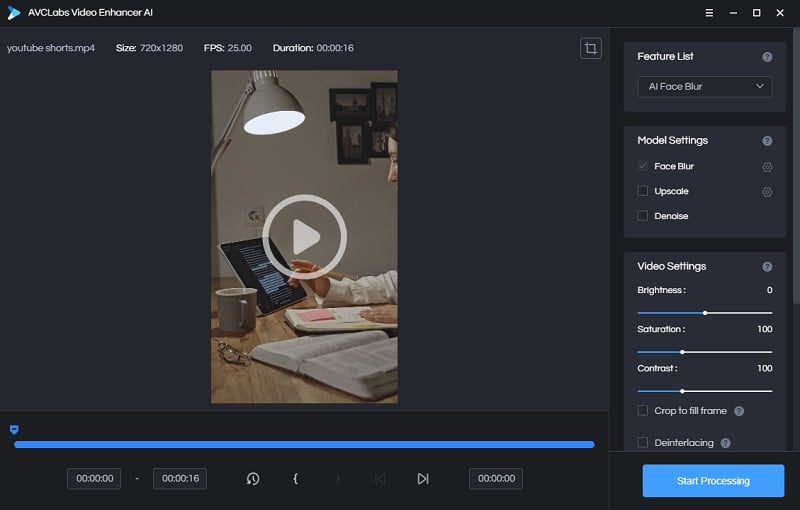The height and width of the screenshot is (510, 800).
Task: Close the AVCLabs window
Action: (x=780, y=13)
